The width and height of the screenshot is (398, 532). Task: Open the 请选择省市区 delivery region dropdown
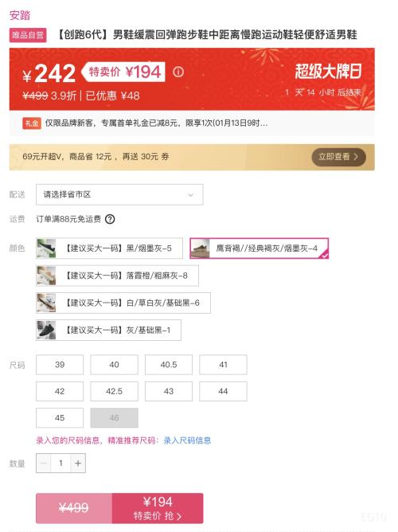point(119,194)
